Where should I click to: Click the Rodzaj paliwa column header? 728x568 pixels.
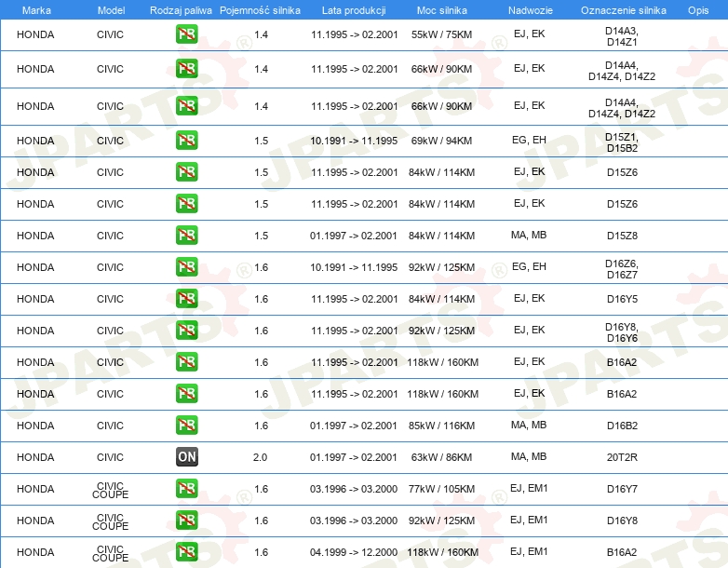click(181, 10)
